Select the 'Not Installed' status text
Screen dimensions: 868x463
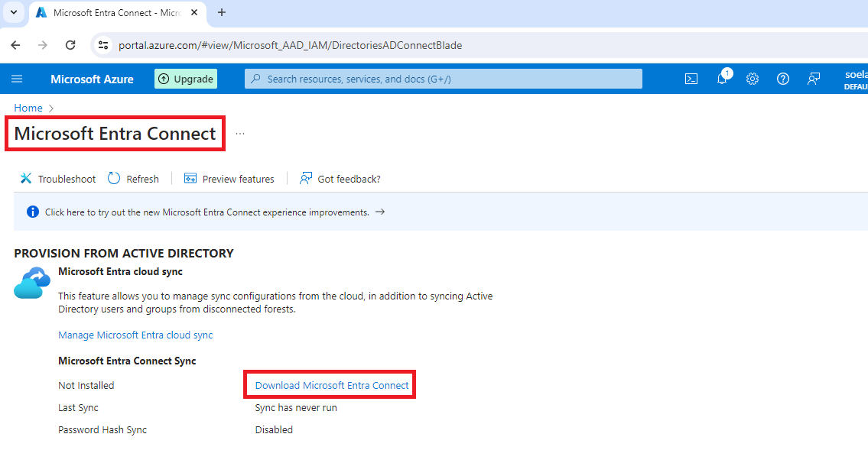coord(86,386)
